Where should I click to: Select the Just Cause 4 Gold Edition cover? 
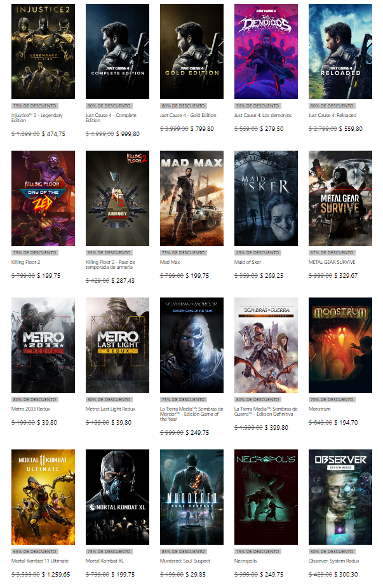(192, 51)
